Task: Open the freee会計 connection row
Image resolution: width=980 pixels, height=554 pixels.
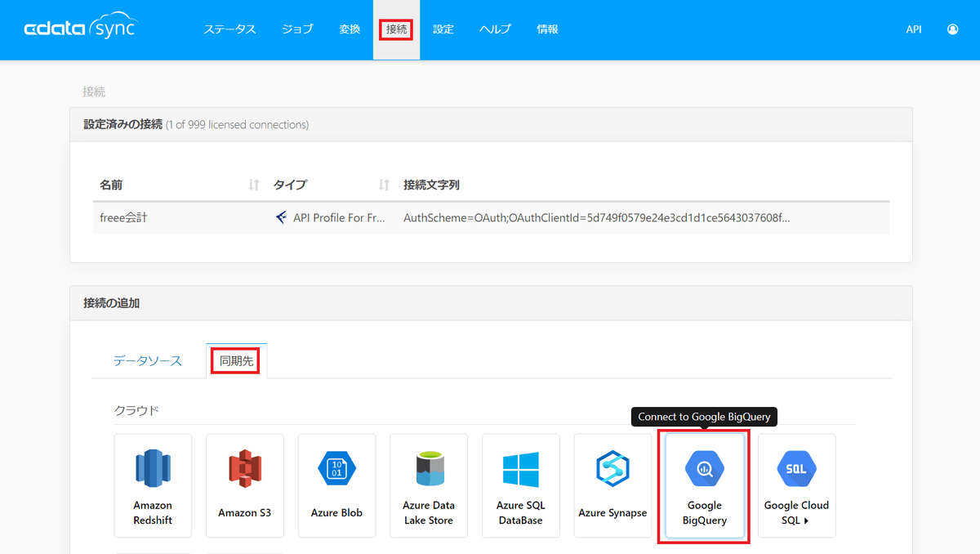Action: 491,218
